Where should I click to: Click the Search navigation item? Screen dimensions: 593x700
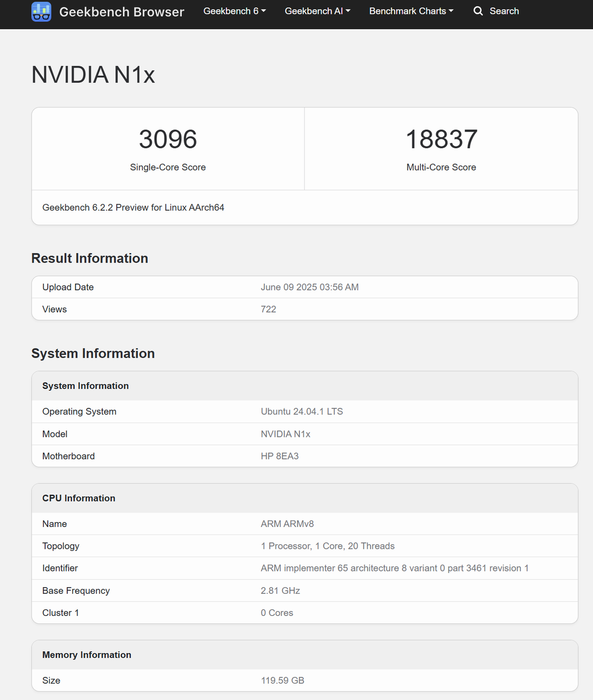[504, 11]
